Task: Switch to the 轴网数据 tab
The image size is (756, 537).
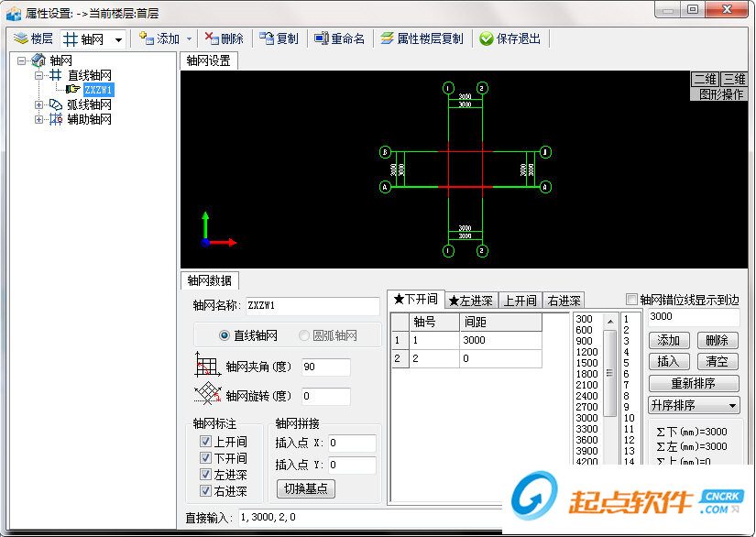Action: pos(209,280)
